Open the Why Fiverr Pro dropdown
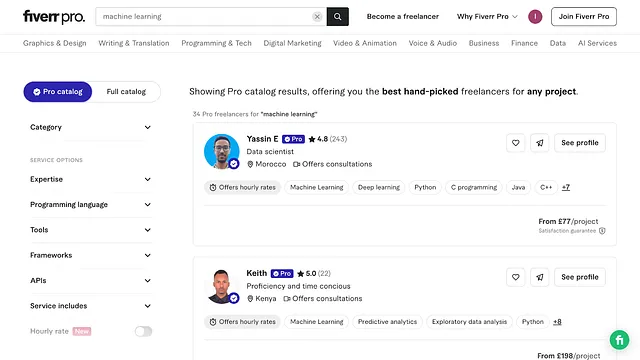This screenshot has width=640, height=360. click(487, 17)
